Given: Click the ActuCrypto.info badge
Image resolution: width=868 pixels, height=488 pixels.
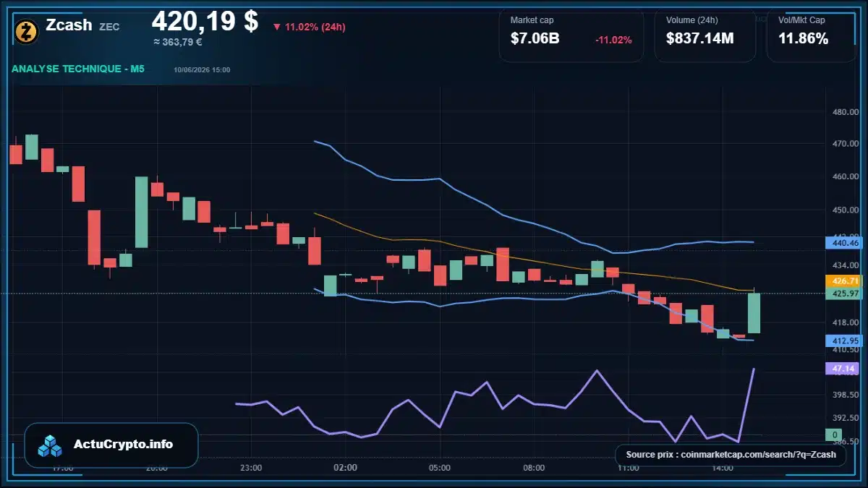Looking at the screenshot, I should [111, 445].
